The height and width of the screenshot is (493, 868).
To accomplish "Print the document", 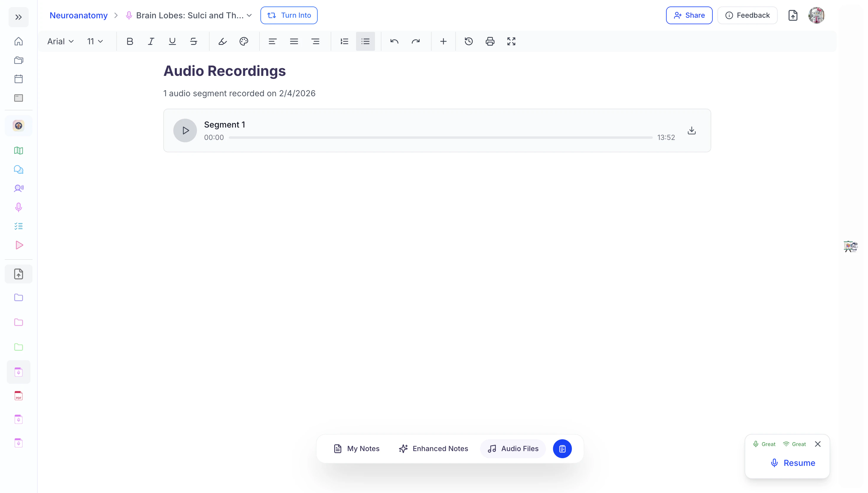I will tap(490, 41).
